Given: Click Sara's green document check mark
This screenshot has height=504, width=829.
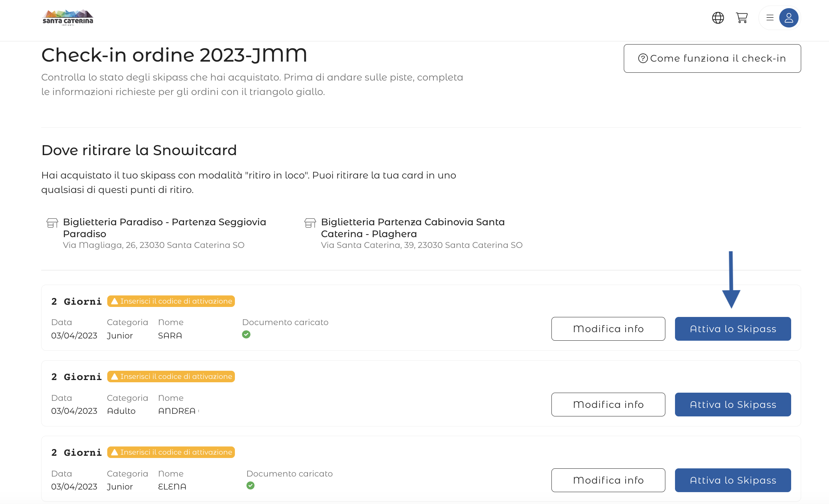Looking at the screenshot, I should (x=246, y=334).
